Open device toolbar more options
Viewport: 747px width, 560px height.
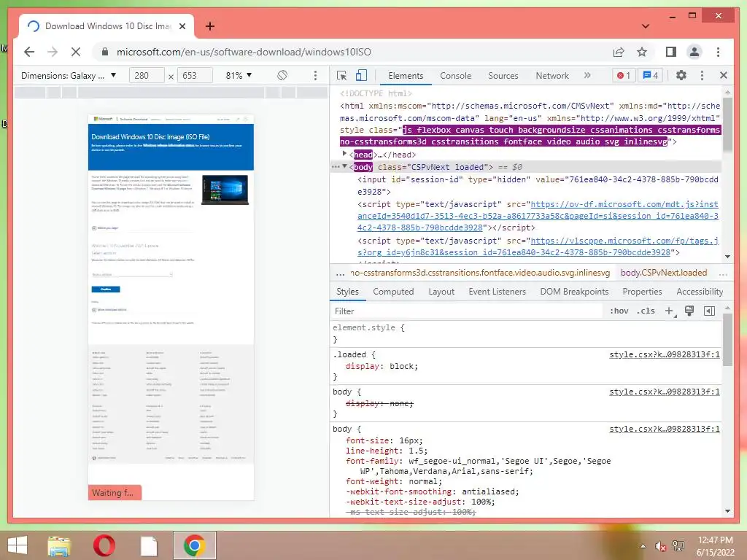click(315, 75)
